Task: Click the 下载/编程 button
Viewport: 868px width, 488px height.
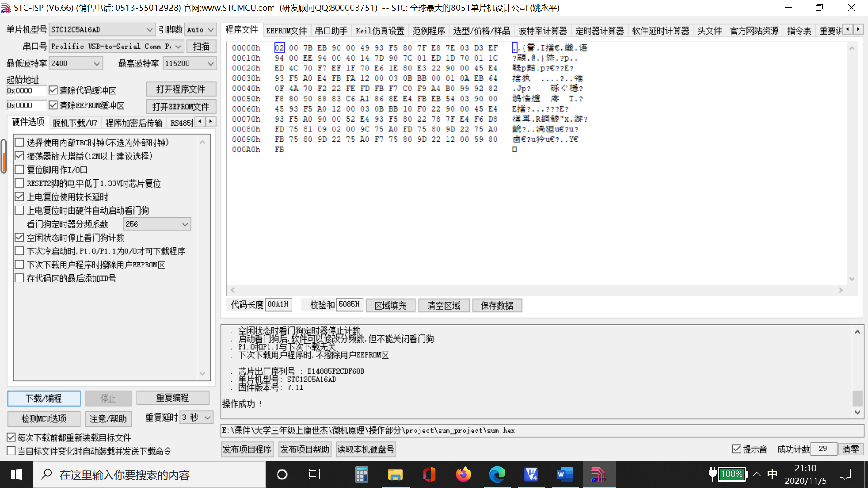Action: click(43, 398)
